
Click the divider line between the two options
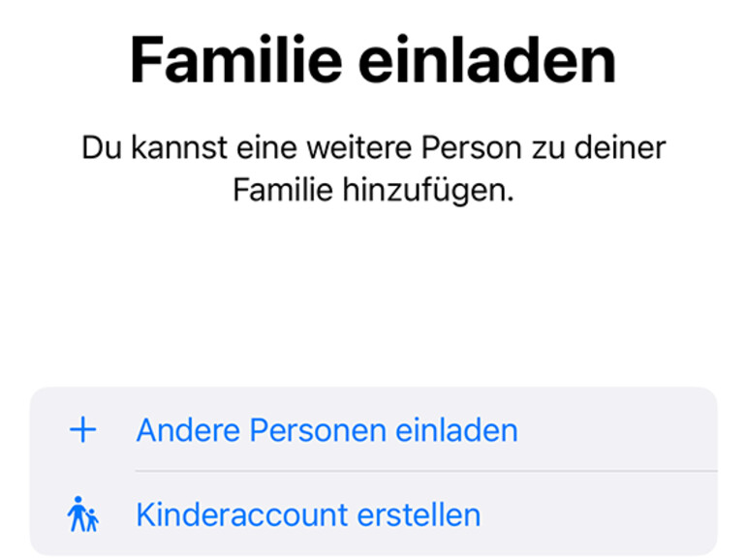coord(424,472)
